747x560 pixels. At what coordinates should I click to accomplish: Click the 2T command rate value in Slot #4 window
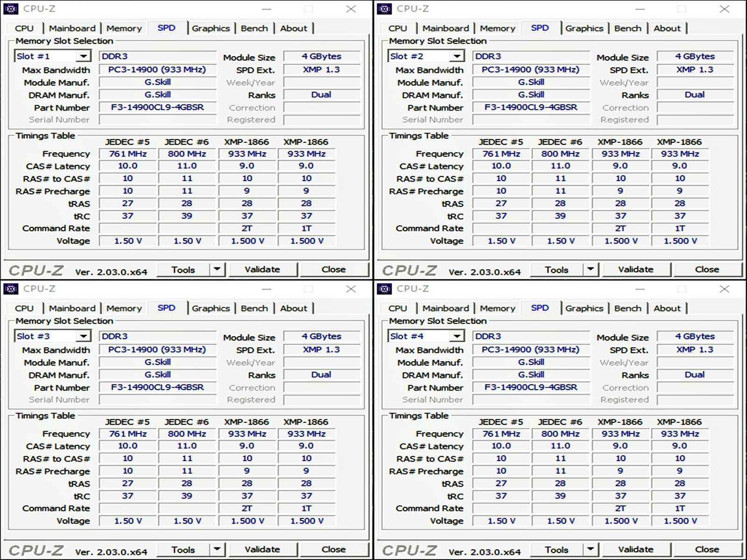[x=620, y=508]
